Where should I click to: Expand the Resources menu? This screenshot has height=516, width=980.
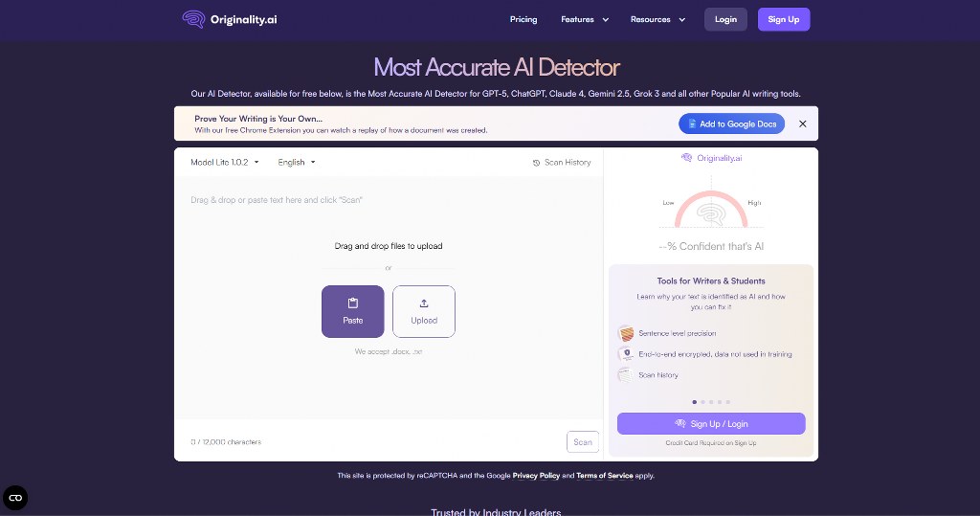(x=657, y=19)
